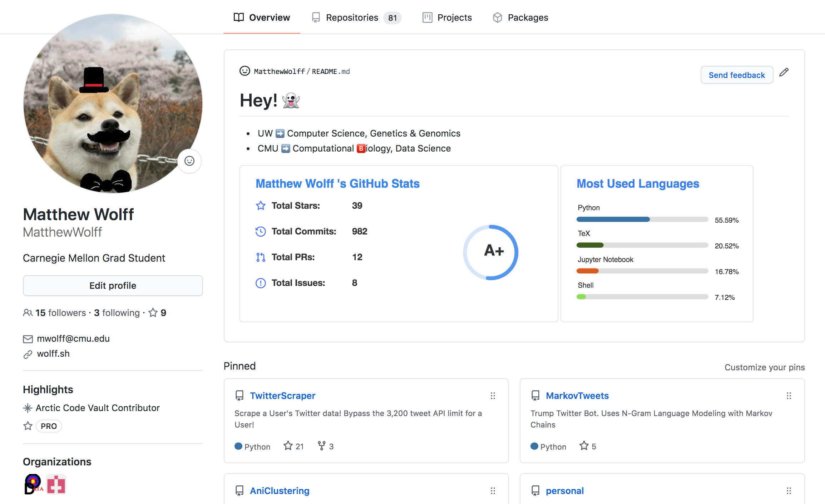Click MarkovTweets pin drag handle

click(789, 396)
